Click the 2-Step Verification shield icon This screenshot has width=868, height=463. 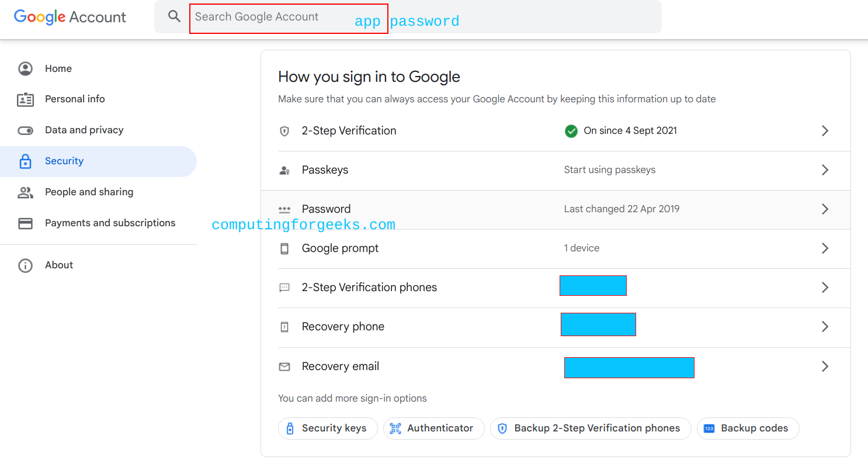[284, 131]
